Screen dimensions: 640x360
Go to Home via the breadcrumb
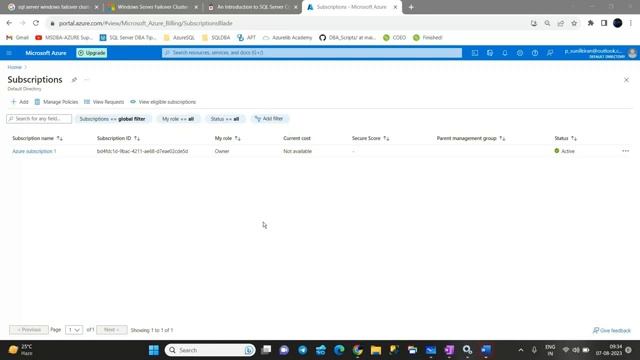(x=14, y=67)
